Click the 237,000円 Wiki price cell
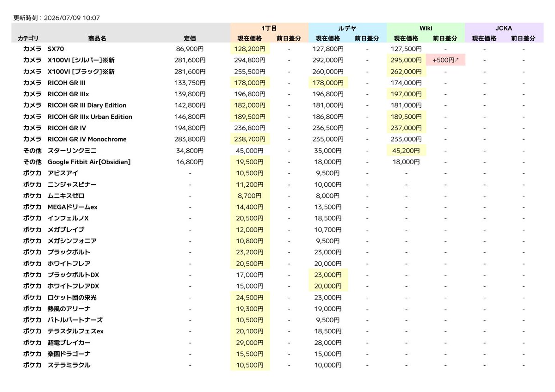 [x=406, y=128]
